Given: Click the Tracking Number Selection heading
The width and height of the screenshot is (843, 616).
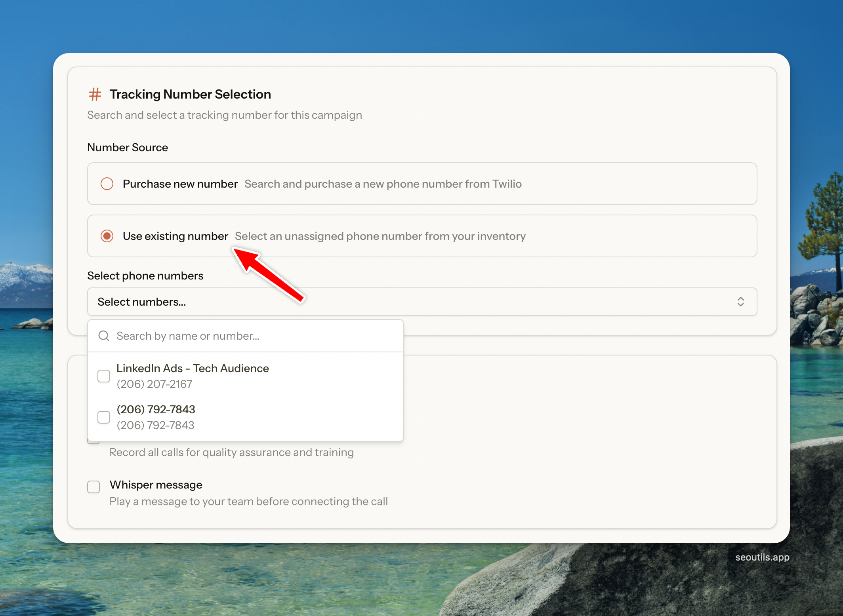Looking at the screenshot, I should point(190,94).
